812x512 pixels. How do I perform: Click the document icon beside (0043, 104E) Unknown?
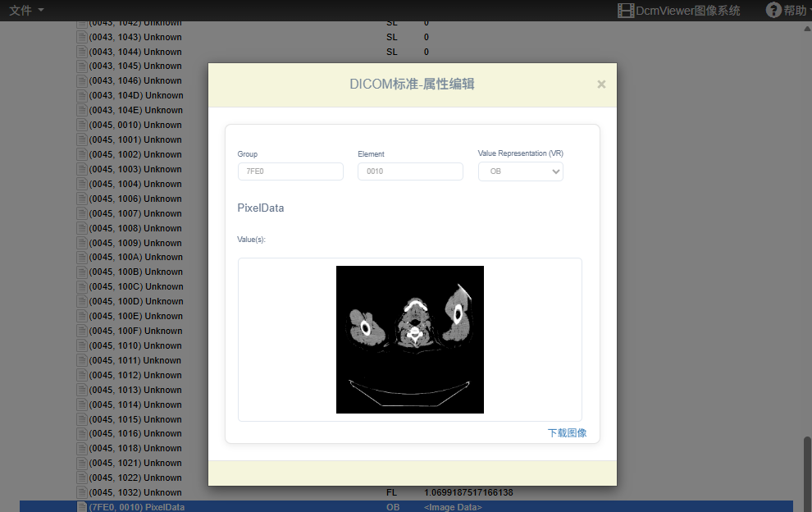pyautogui.click(x=80, y=110)
